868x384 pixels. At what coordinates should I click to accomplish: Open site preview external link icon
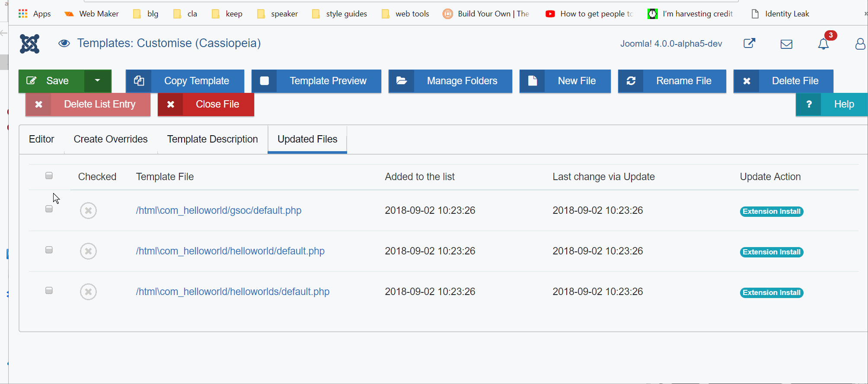[x=749, y=43]
